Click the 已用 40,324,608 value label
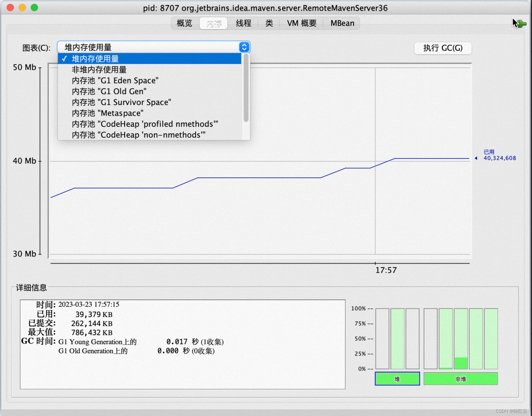 click(x=500, y=155)
